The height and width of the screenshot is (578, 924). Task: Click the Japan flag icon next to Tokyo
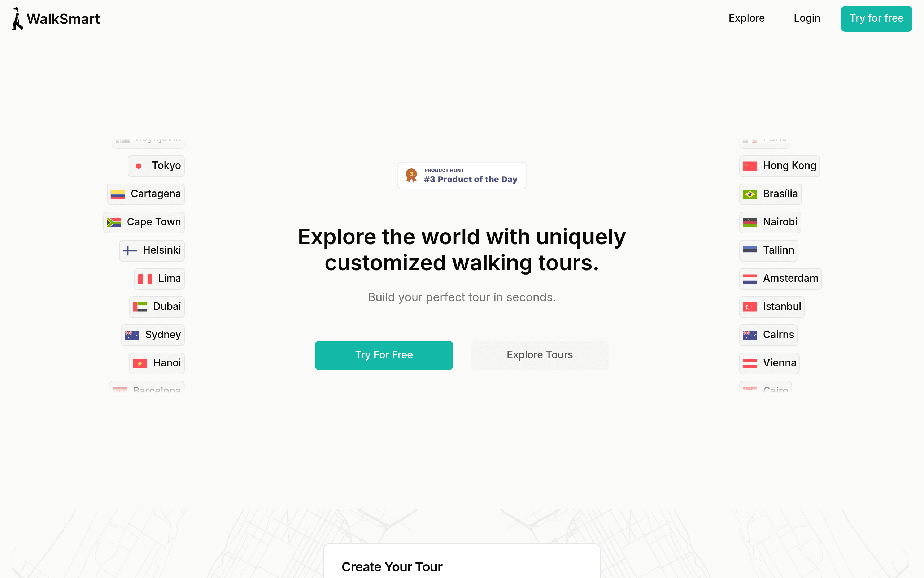pos(139,166)
